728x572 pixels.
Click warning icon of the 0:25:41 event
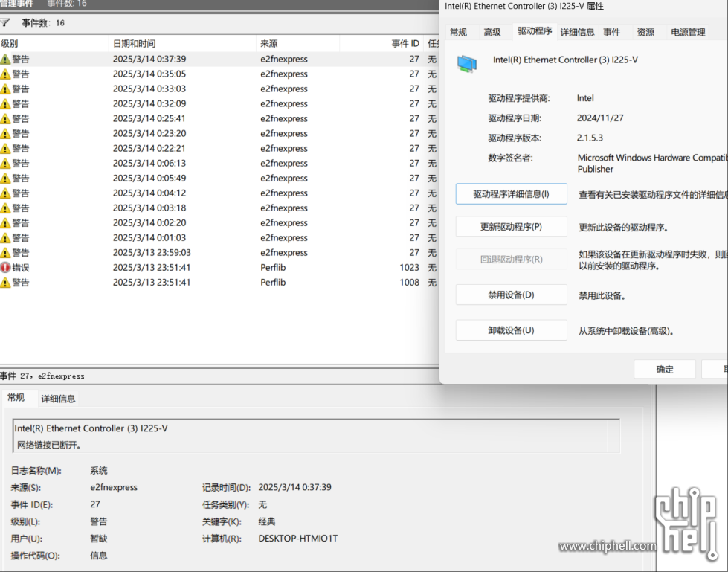coord(5,118)
